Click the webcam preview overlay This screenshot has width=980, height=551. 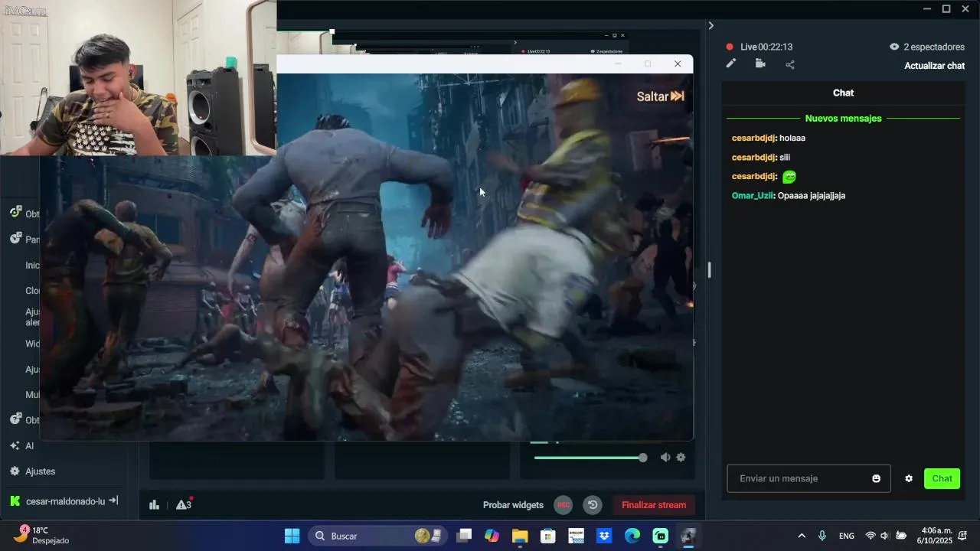[x=138, y=78]
